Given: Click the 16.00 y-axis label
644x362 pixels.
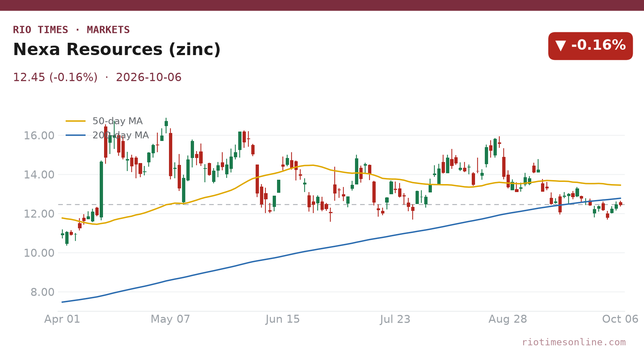Looking at the screenshot, I should tap(39, 136).
